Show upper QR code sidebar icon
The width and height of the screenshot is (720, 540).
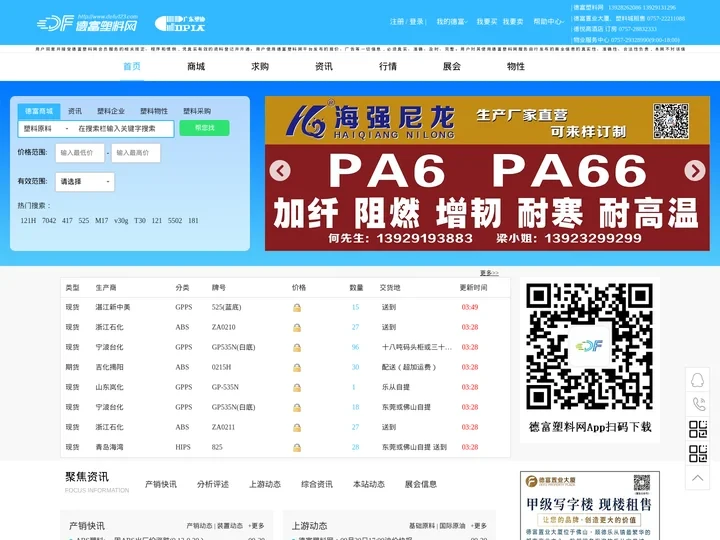click(698, 429)
